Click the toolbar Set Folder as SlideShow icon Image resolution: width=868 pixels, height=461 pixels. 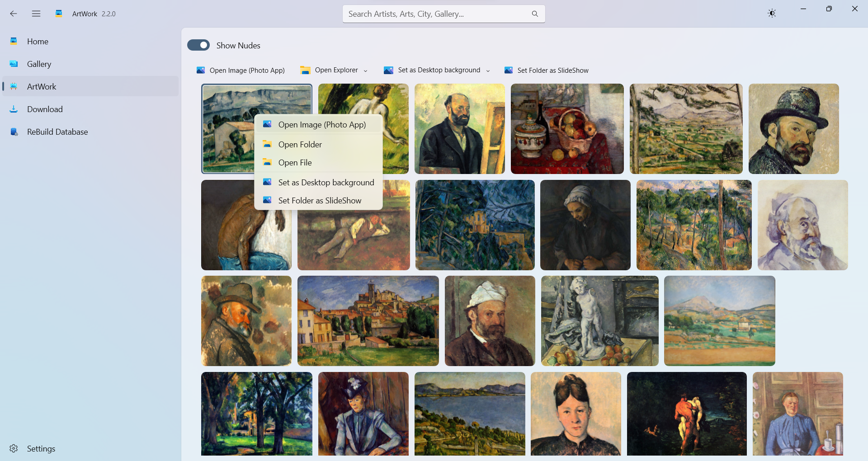pos(509,70)
